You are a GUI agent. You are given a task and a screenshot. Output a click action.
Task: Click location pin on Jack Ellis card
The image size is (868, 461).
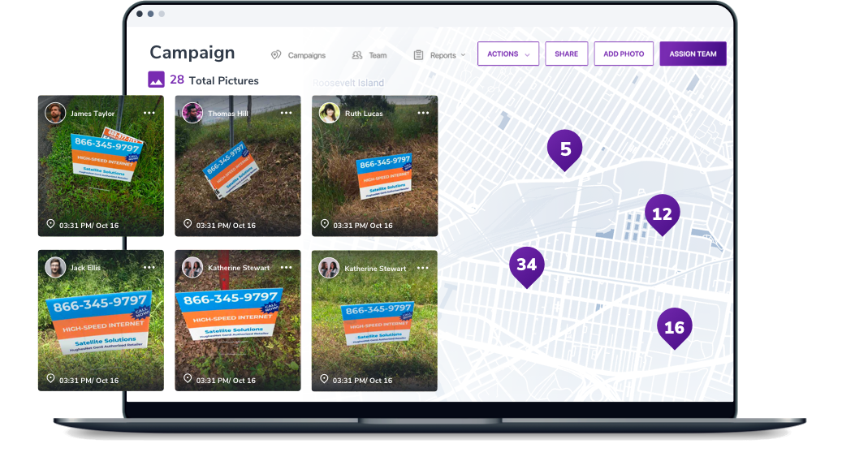click(x=50, y=378)
